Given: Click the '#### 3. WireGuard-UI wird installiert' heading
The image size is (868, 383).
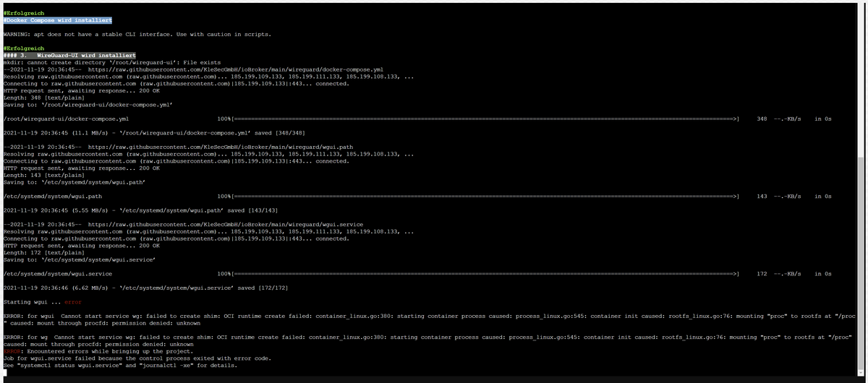Looking at the screenshot, I should (x=69, y=55).
